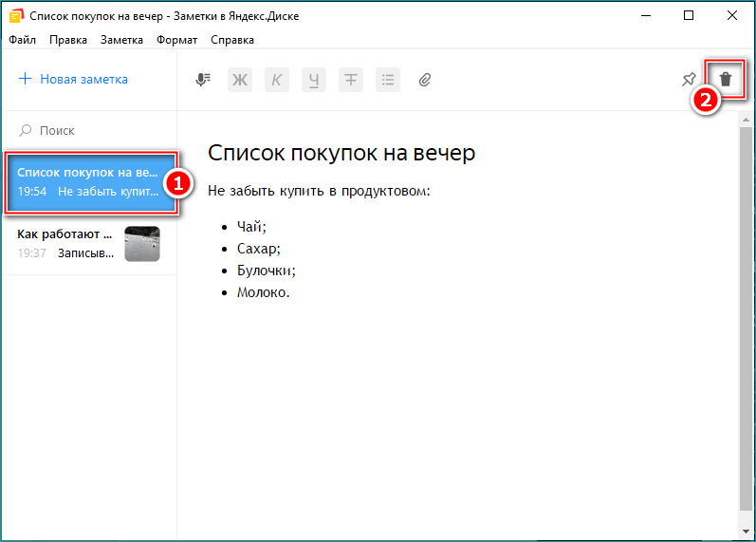Start voice dictation with the microphone icon
The width and height of the screenshot is (756, 542).
(203, 80)
